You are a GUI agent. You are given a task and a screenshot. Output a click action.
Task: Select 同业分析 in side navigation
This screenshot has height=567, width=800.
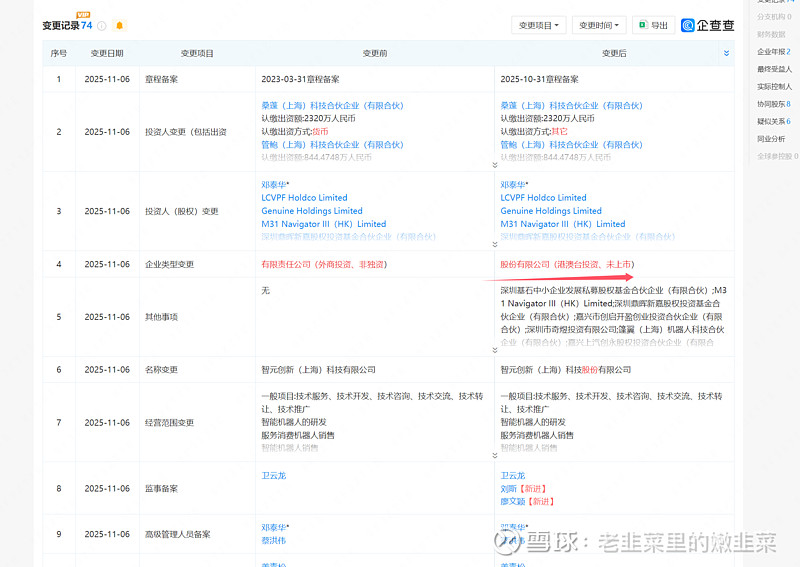point(771,139)
